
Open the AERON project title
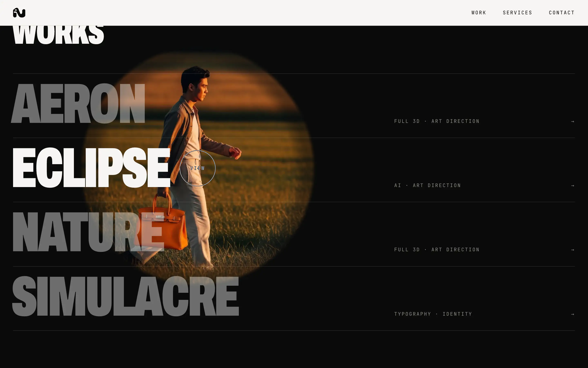coord(78,103)
